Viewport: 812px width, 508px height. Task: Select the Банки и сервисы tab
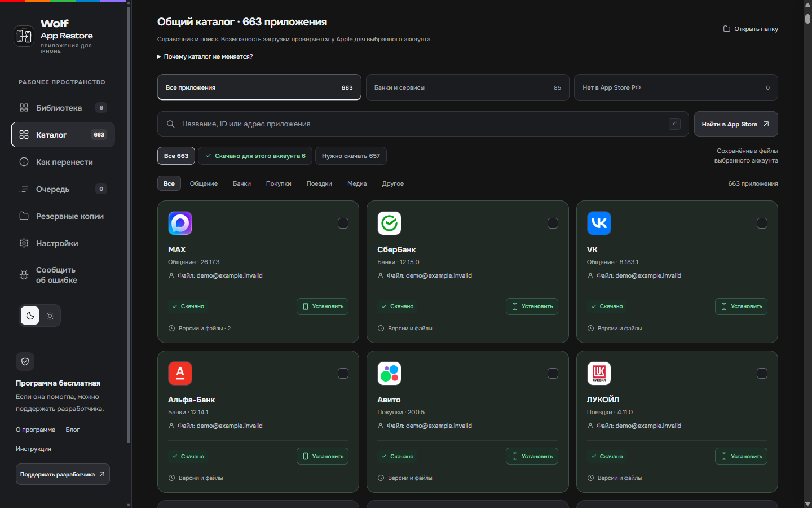[x=467, y=87]
